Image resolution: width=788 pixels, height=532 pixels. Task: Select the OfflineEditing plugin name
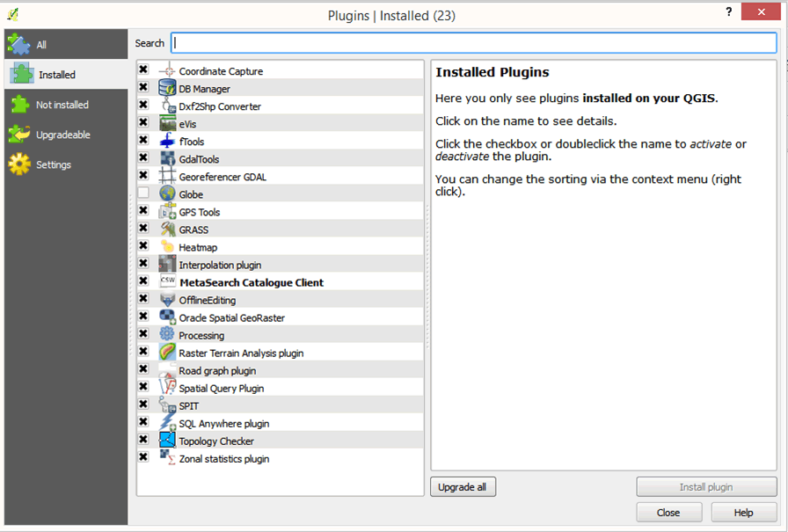click(x=208, y=301)
